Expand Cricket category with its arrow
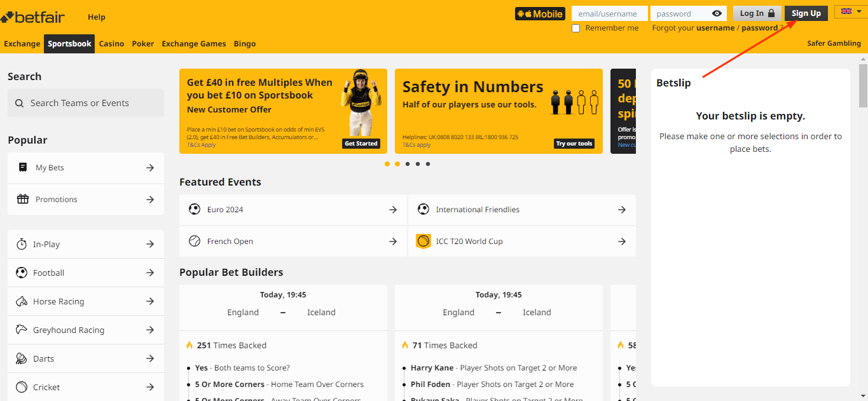The image size is (868, 401). click(150, 387)
